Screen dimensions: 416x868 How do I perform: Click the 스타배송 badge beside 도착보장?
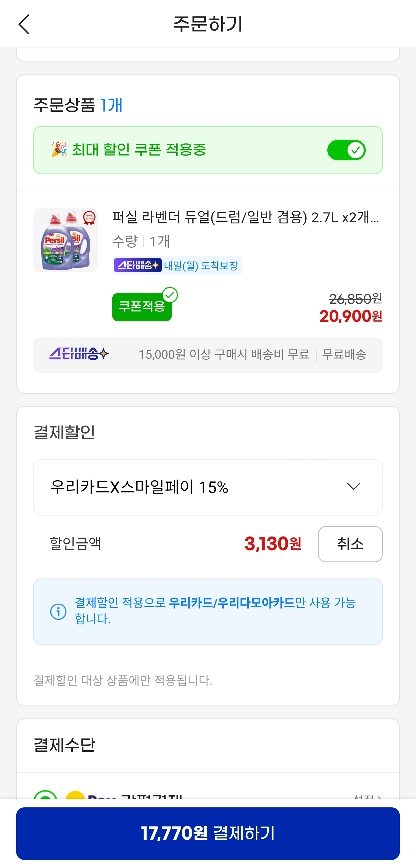tap(138, 266)
